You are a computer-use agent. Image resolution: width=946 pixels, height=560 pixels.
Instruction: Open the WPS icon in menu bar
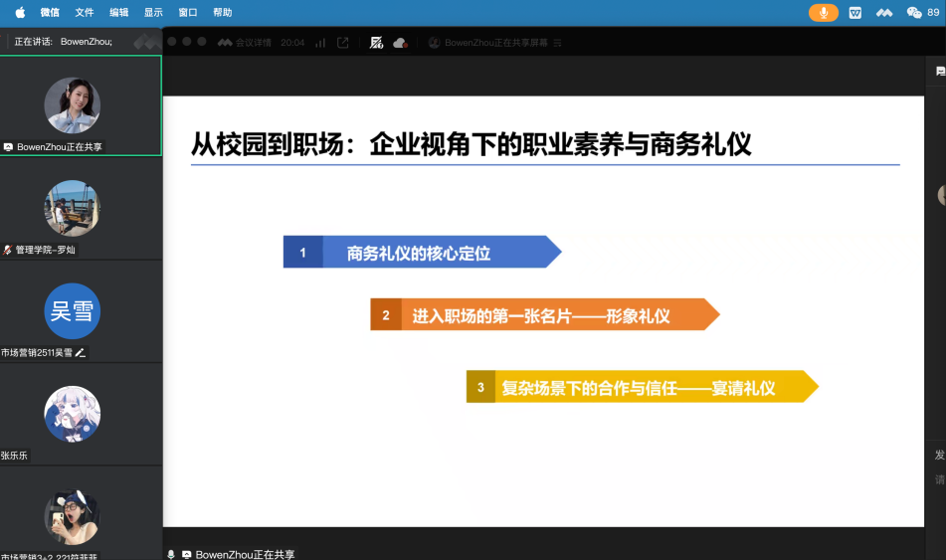(855, 12)
